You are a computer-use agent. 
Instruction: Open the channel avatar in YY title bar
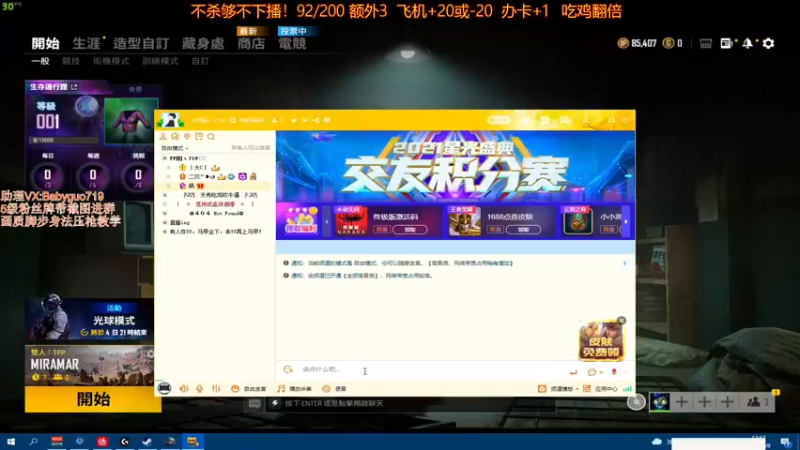point(170,120)
